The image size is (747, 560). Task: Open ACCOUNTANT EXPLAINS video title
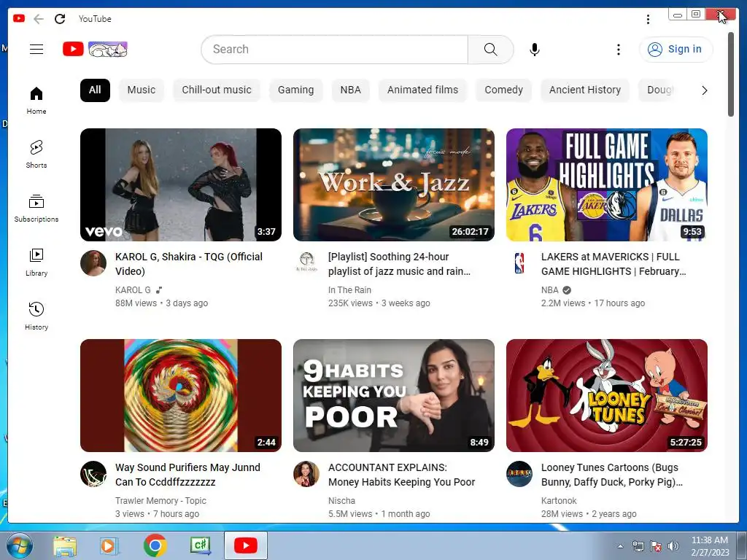pos(402,475)
